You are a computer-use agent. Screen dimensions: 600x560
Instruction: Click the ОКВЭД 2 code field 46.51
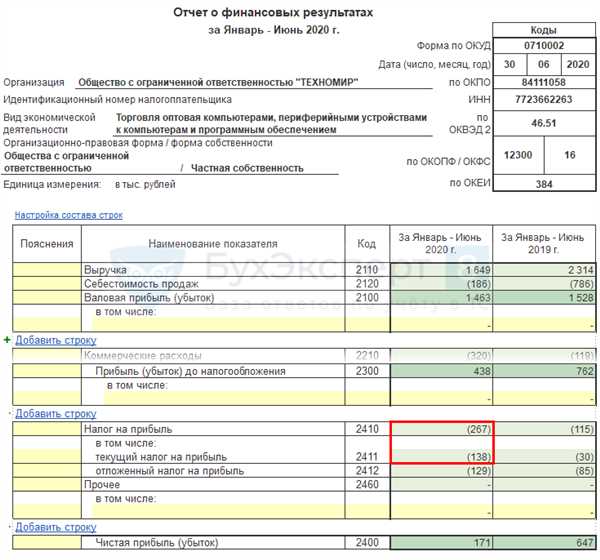click(x=544, y=122)
